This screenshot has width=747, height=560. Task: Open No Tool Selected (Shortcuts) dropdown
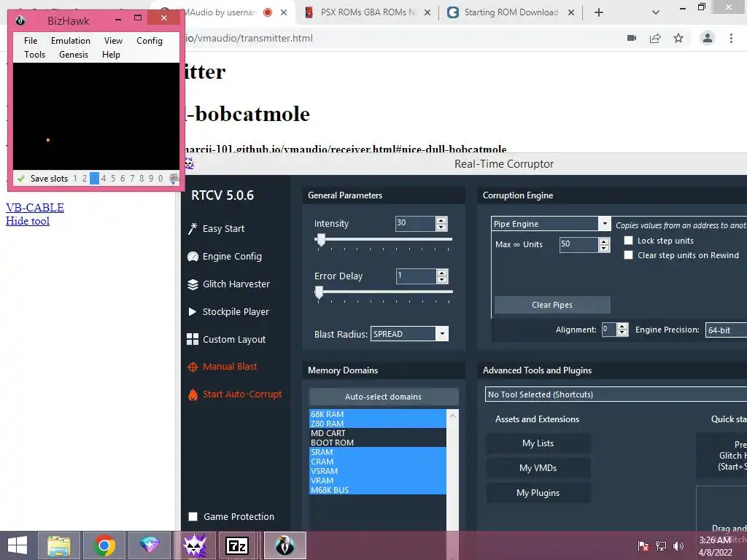[616, 394]
